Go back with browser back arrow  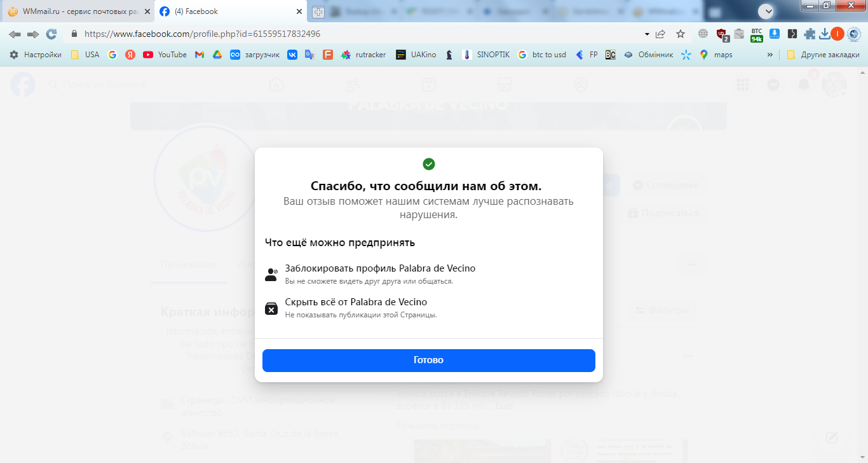(15, 34)
